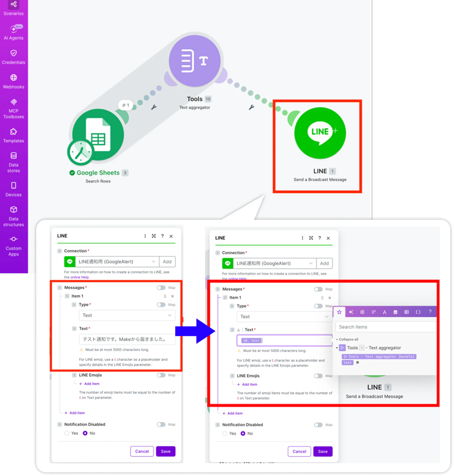Click Item 1 drag handle in right LINE dialog
Screen dimensions: 454x476
coord(322,298)
